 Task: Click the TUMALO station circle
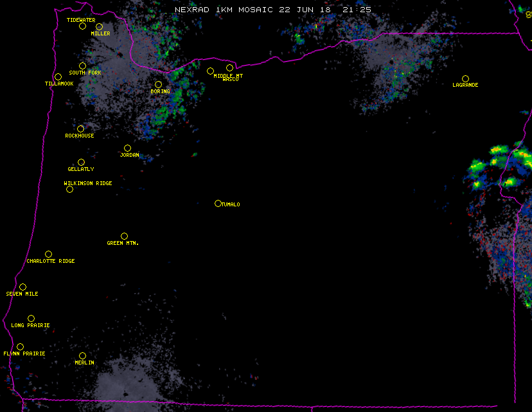(x=218, y=203)
